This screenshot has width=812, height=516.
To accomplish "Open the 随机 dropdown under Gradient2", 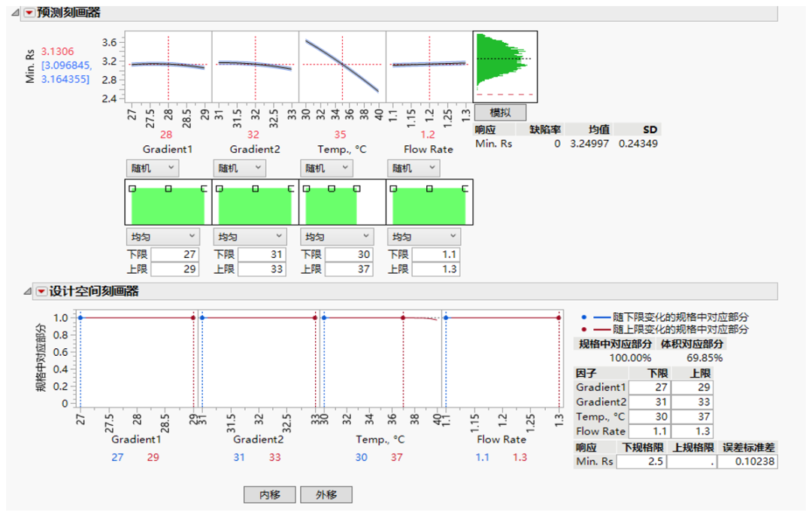I will 240,168.
